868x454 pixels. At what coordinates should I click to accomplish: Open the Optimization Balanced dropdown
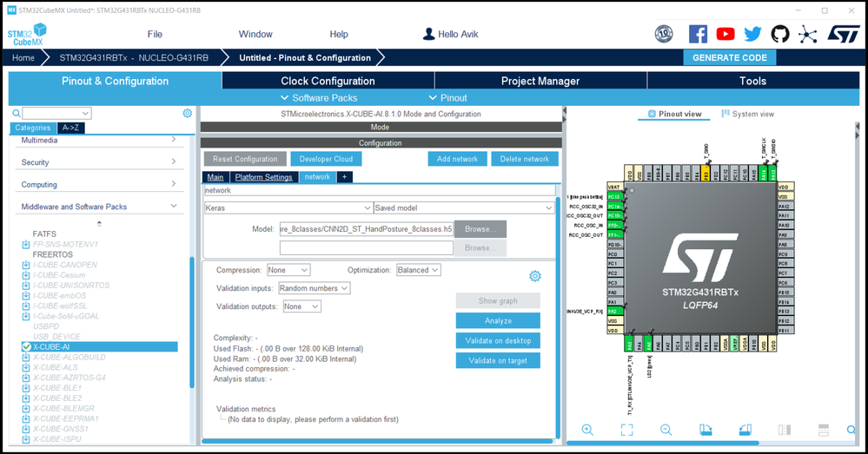pos(418,270)
